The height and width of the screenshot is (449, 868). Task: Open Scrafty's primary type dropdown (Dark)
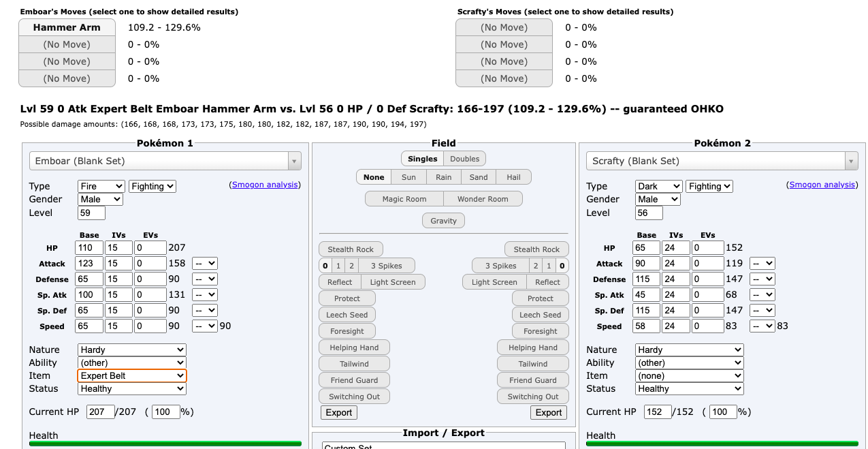(x=658, y=186)
